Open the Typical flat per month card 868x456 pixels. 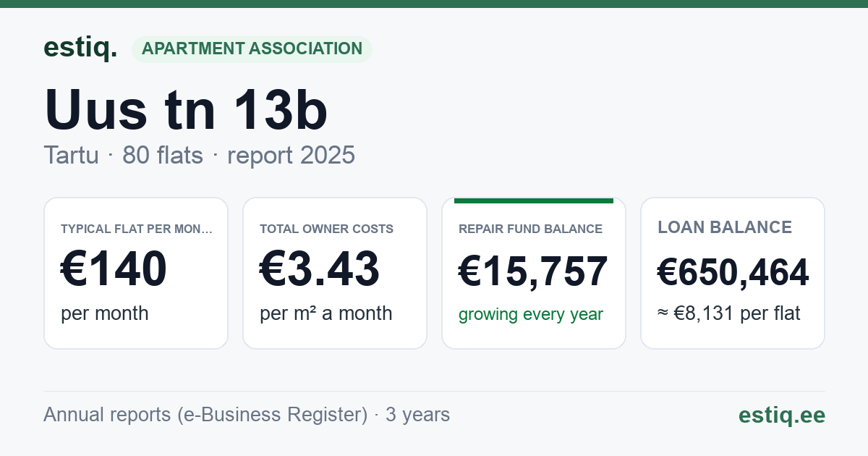[x=136, y=273]
